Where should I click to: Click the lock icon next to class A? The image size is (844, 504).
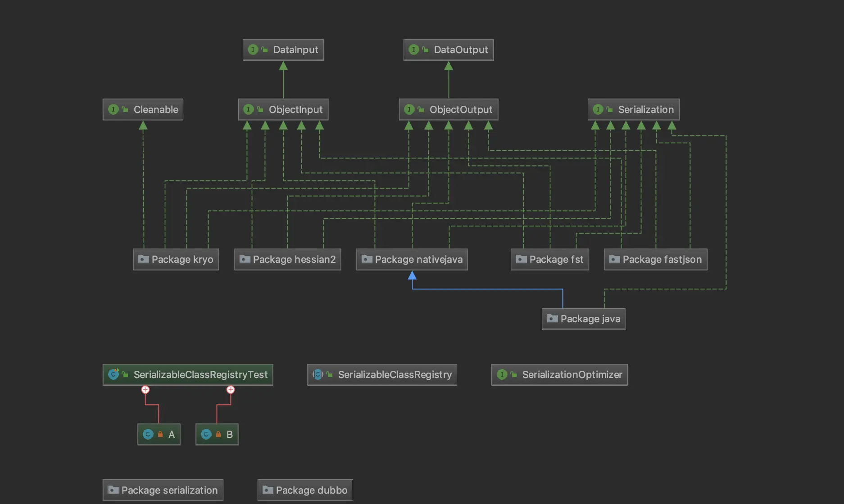point(160,434)
